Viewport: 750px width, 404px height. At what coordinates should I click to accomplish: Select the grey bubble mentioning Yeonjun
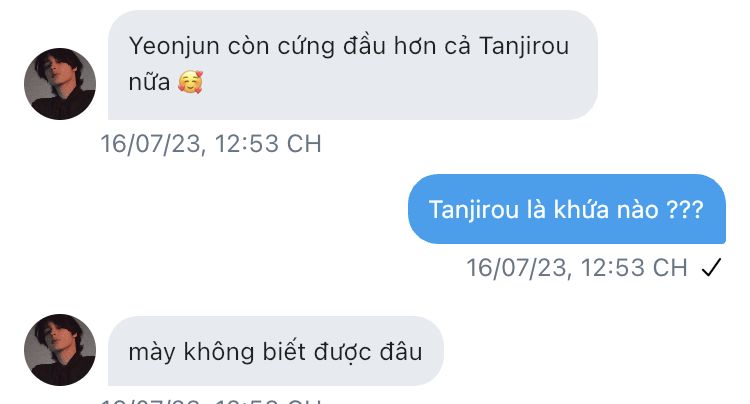point(353,65)
